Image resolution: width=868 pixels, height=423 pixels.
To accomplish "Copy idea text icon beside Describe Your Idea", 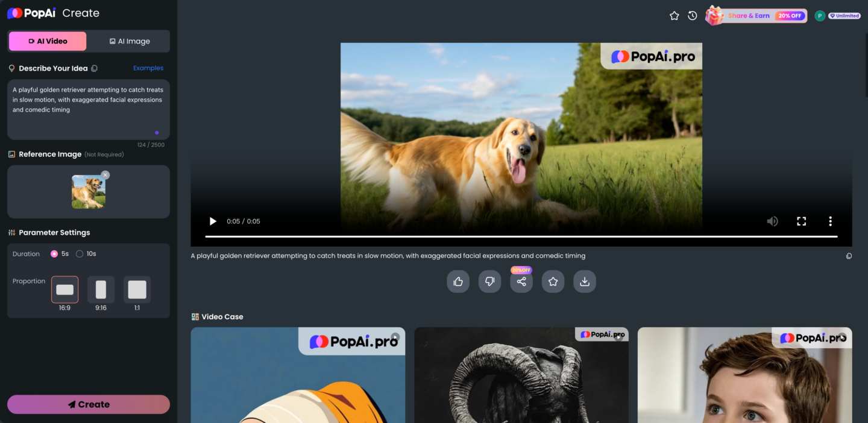I will [x=94, y=69].
